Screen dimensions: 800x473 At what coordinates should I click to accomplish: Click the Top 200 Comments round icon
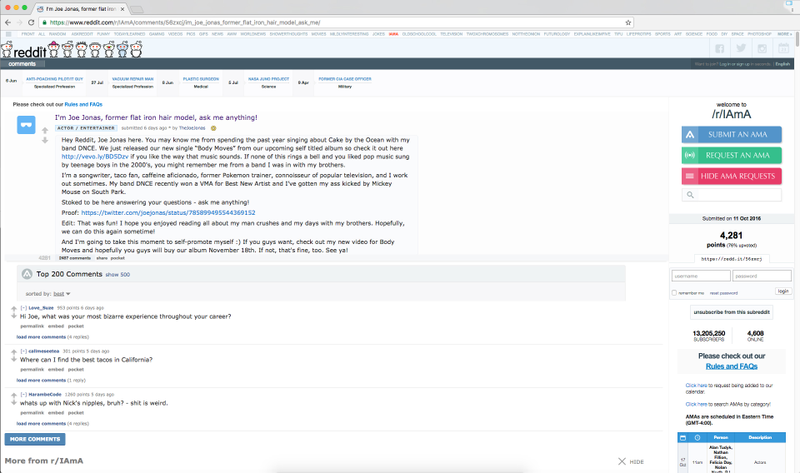[x=27, y=275]
